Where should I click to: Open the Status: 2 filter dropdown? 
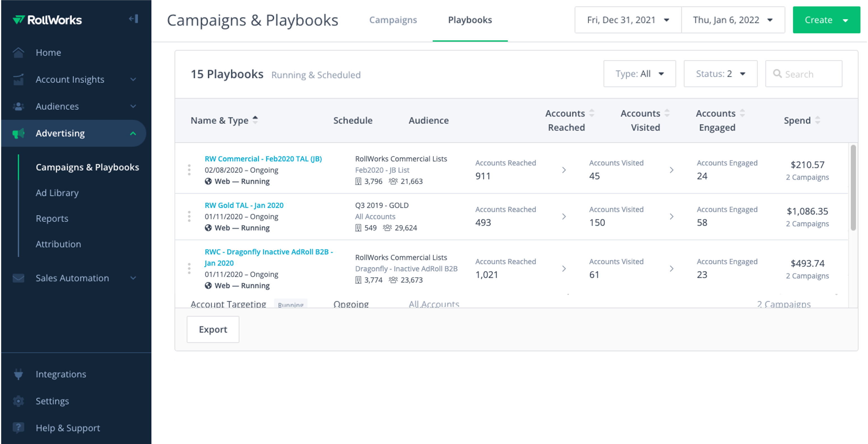720,74
